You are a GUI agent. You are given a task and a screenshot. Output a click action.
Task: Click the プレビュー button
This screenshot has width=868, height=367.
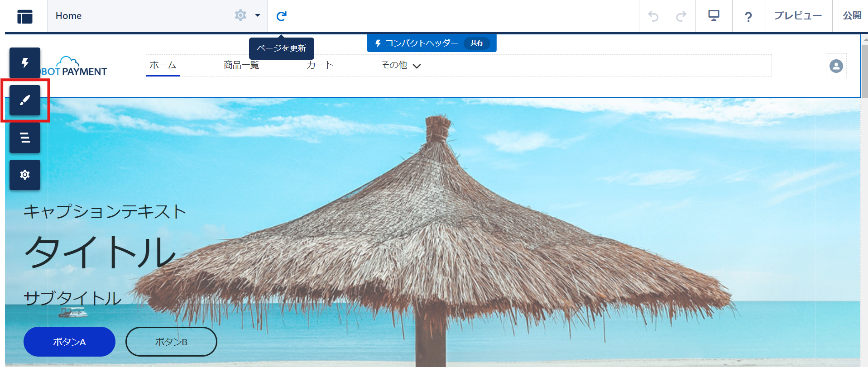tap(797, 16)
